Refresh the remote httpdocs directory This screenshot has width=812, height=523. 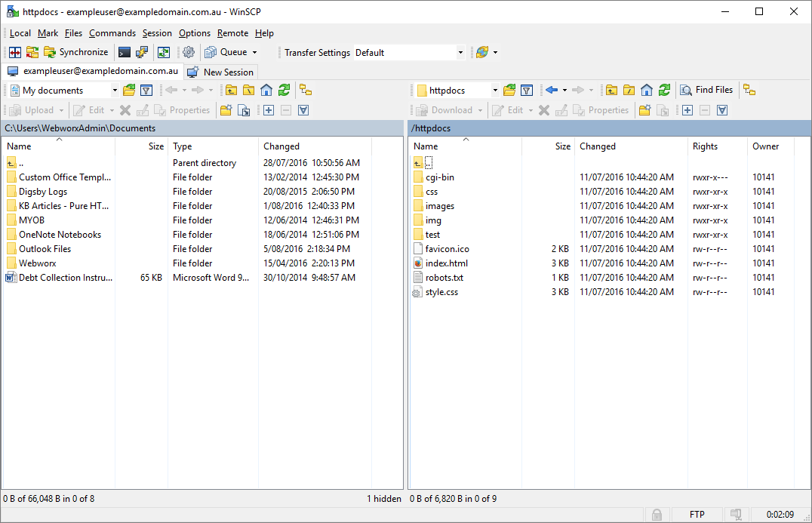663,89
